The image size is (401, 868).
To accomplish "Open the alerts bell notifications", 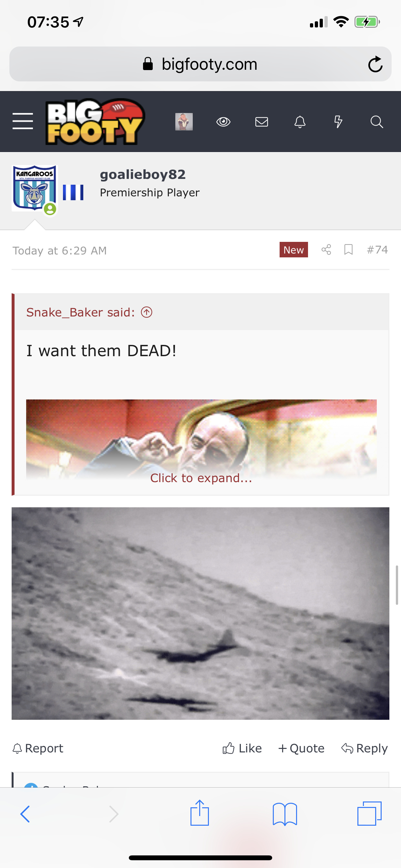I will pos(300,122).
